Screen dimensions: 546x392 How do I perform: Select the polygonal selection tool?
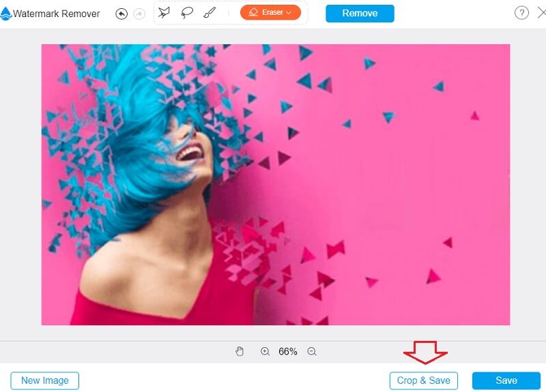[164, 13]
